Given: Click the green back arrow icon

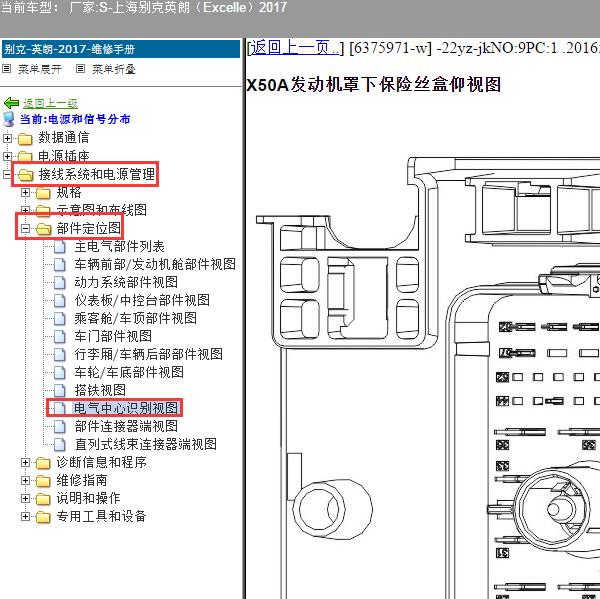Looking at the screenshot, I should [11, 103].
